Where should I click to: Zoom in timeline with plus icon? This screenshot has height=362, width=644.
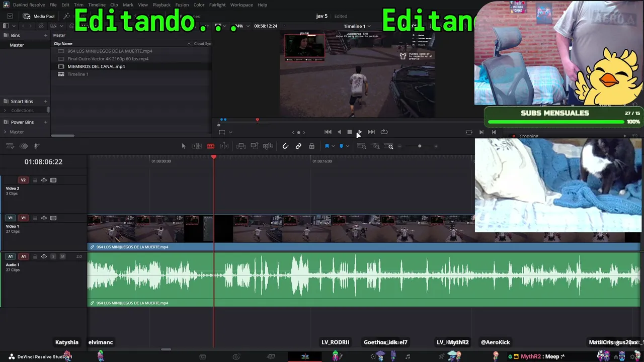[436, 146]
